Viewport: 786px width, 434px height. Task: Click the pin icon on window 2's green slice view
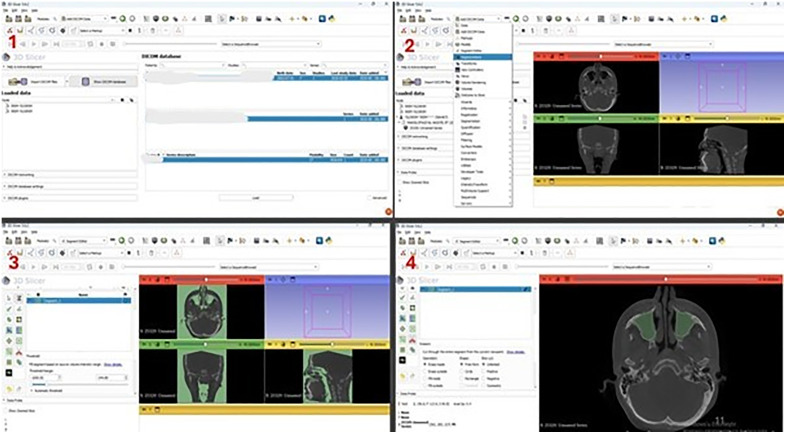tap(538, 118)
